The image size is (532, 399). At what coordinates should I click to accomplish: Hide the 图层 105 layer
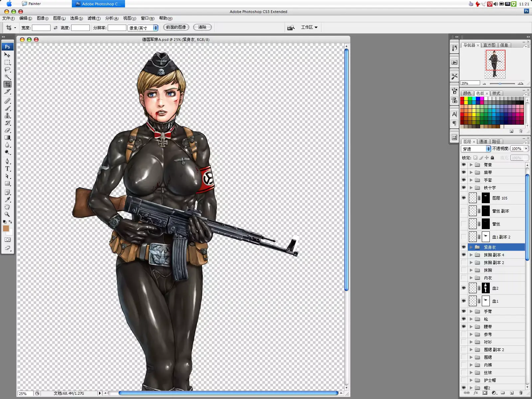(464, 198)
